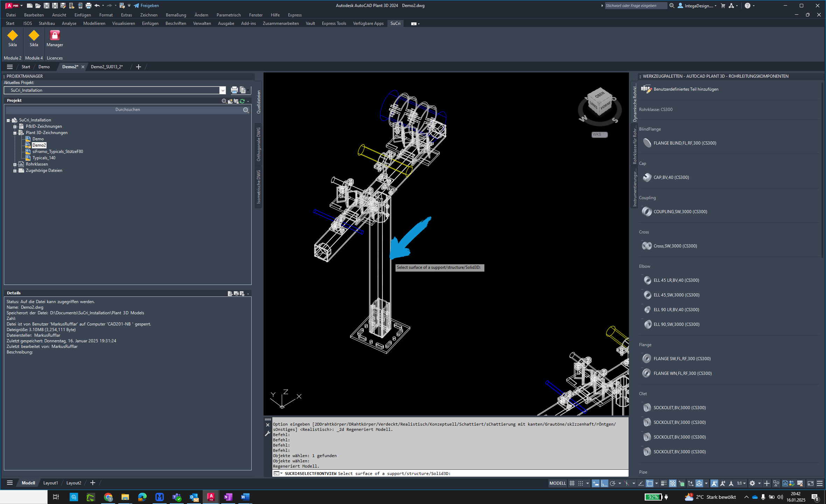Click the Open file folder icon
826x504 pixels.
coord(38,6)
